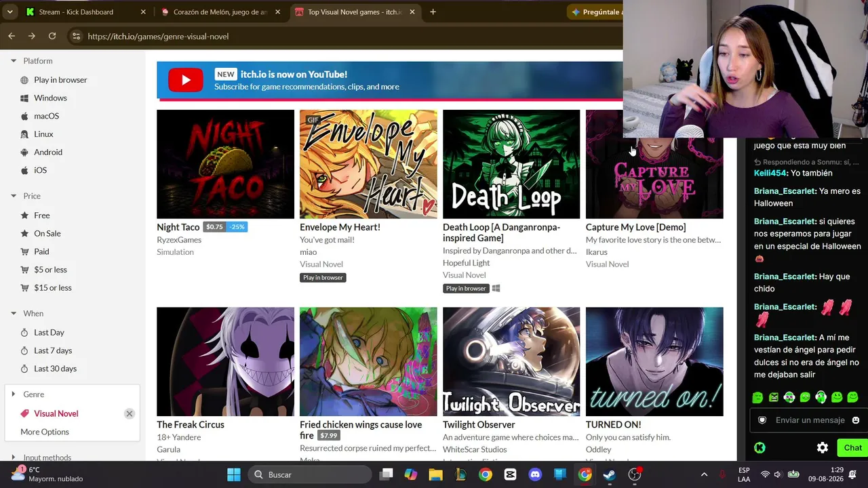This screenshot has width=868, height=488.
Task: Insert the last green smiling emote
Action: point(853,397)
